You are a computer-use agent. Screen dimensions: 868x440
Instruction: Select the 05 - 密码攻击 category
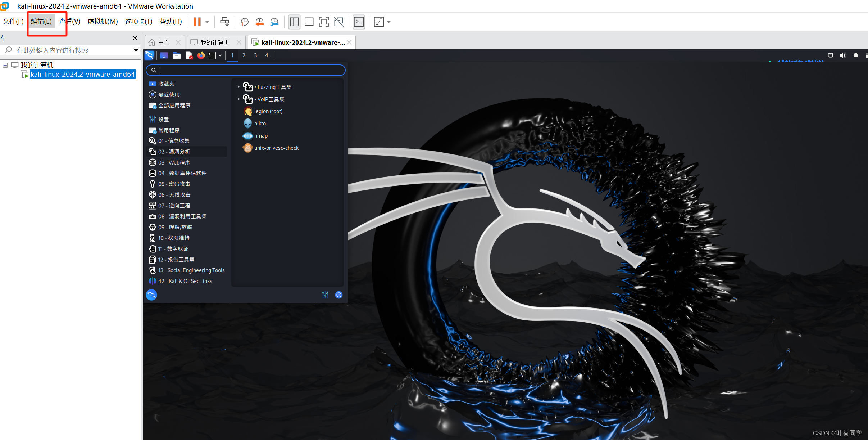point(187,184)
